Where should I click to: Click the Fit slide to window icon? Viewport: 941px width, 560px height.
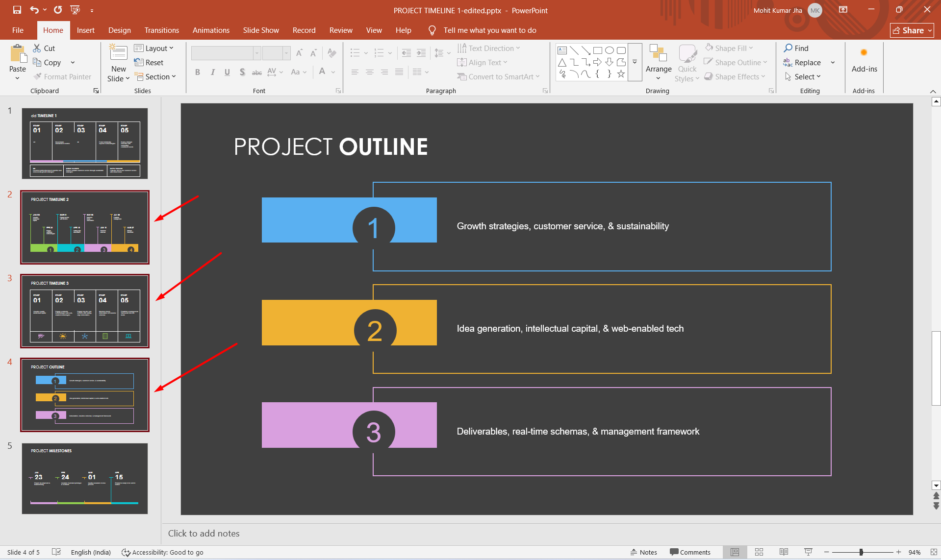pos(934,552)
